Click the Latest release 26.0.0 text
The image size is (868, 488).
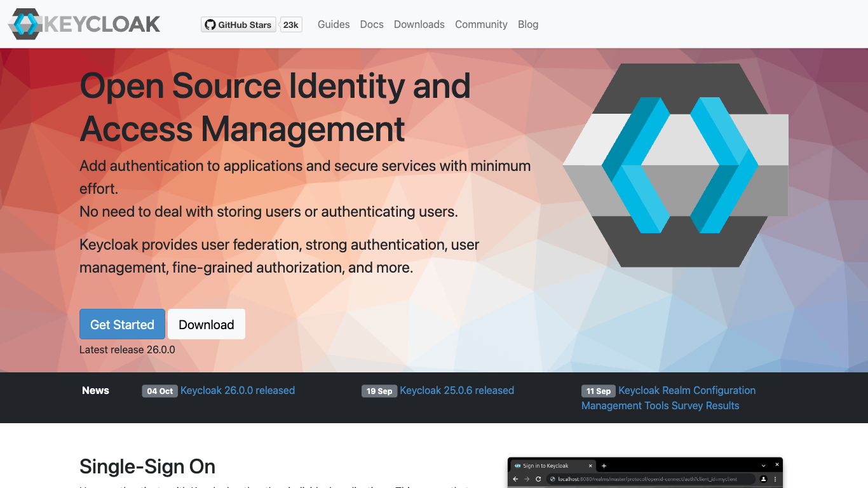pos(127,349)
